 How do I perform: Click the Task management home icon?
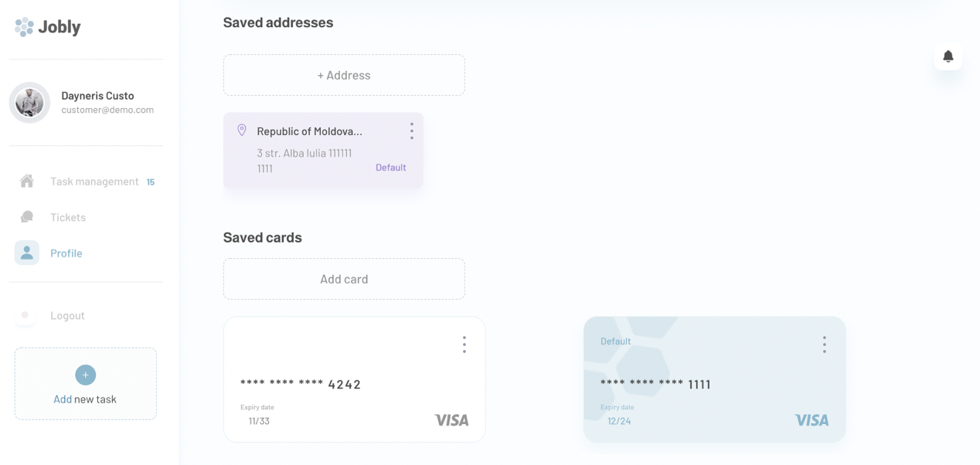[27, 182]
